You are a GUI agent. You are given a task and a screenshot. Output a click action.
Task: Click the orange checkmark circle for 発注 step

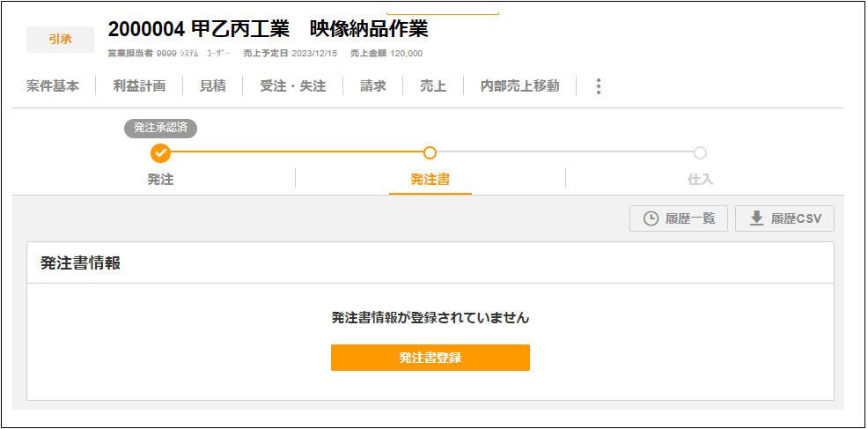click(160, 153)
